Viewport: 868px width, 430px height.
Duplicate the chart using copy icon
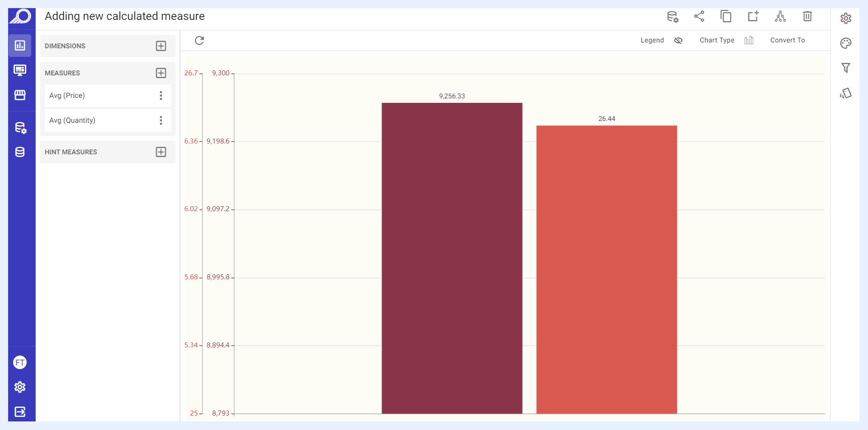click(x=726, y=17)
